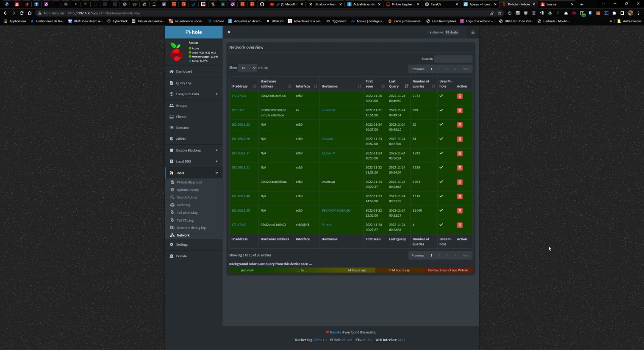Go to Next page in top pagination
Viewport: 644px width, 350px height.
point(466,69)
